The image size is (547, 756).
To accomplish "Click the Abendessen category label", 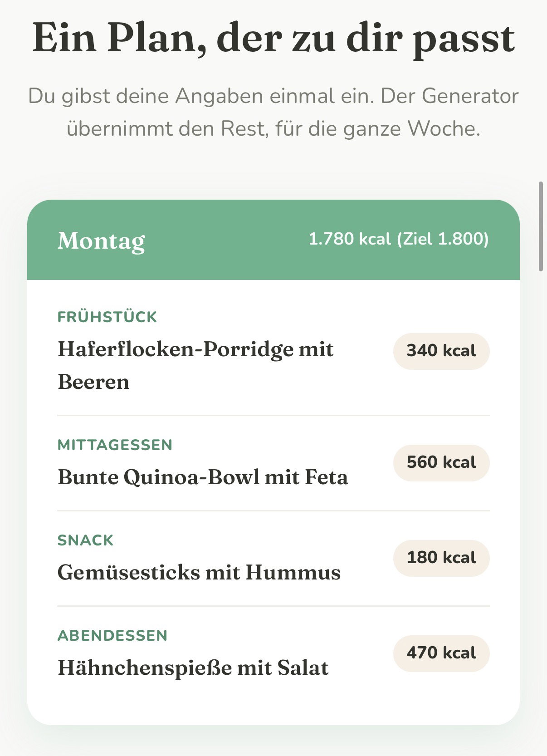I will tap(112, 635).
